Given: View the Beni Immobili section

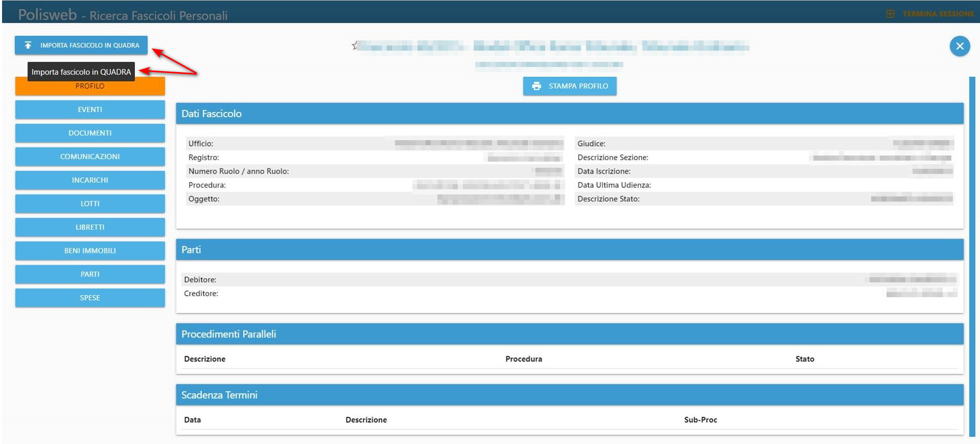Looking at the screenshot, I should [x=90, y=251].
